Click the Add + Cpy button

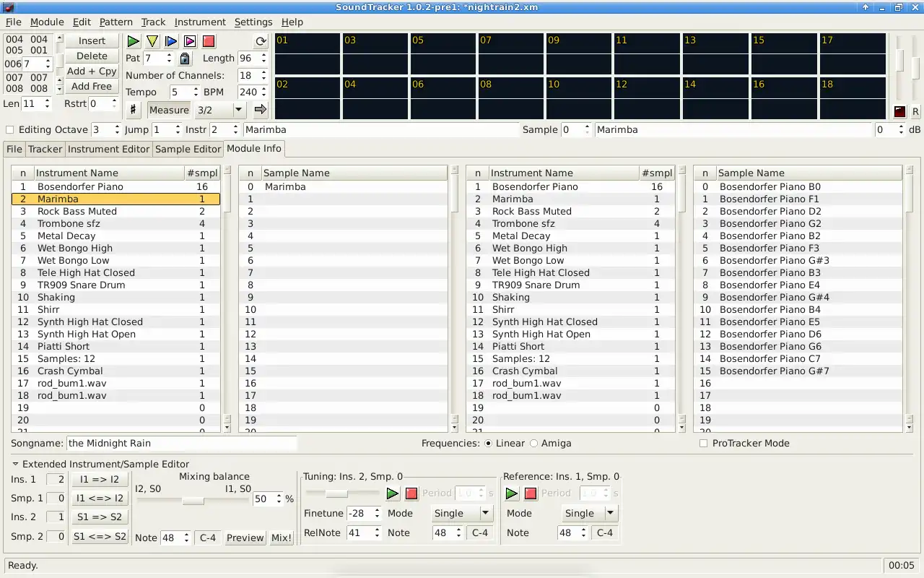[92, 71]
